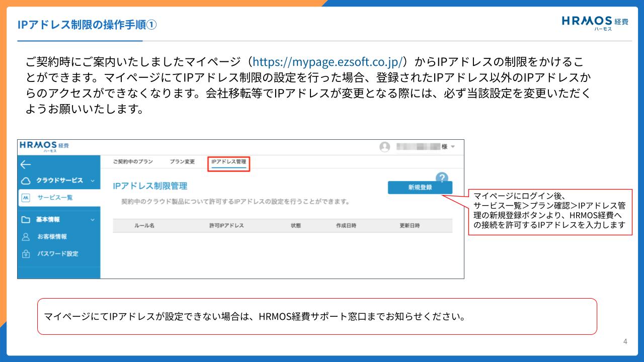Click the 基本情報 label in sidebar
644x362 pixels.
pyautogui.click(x=48, y=220)
